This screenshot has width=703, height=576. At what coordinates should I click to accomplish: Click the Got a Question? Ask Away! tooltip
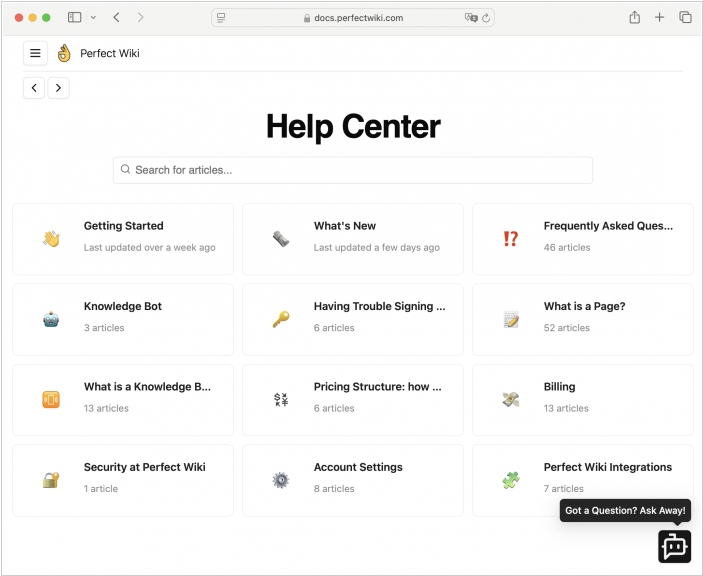tap(625, 511)
